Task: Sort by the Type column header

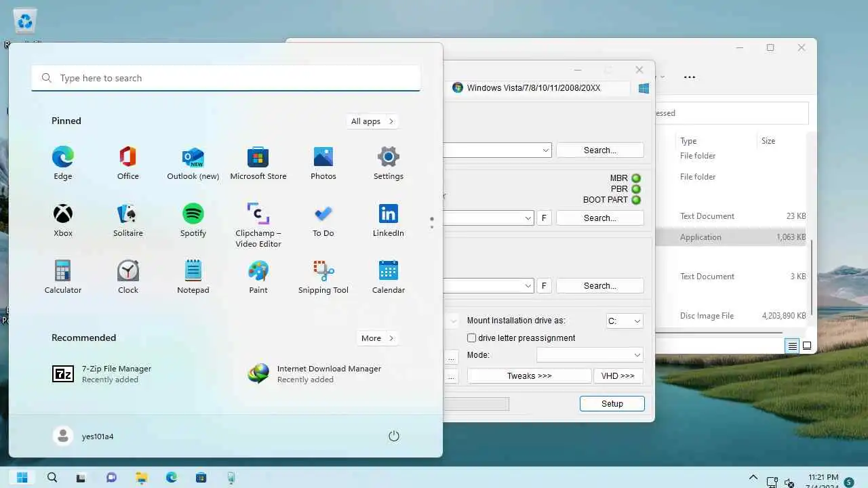Action: tap(688, 141)
